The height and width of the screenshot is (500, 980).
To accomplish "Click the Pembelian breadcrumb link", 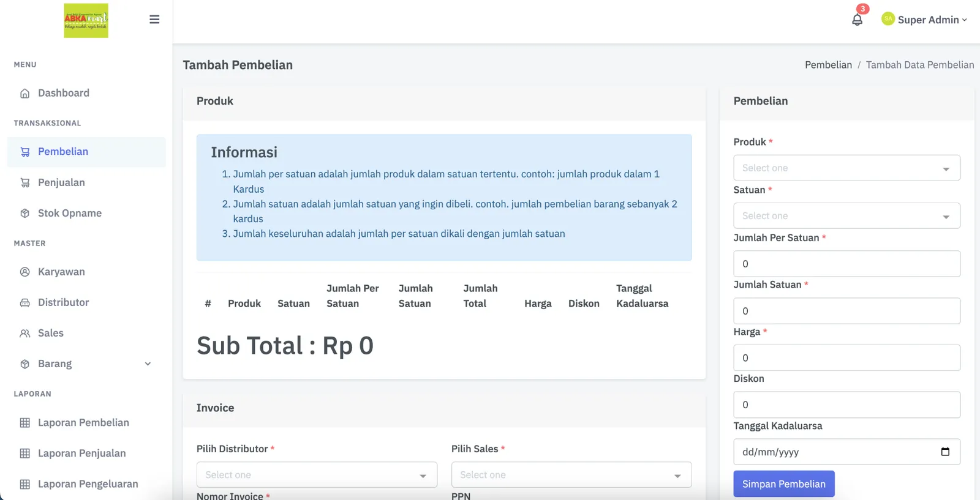I will [828, 65].
